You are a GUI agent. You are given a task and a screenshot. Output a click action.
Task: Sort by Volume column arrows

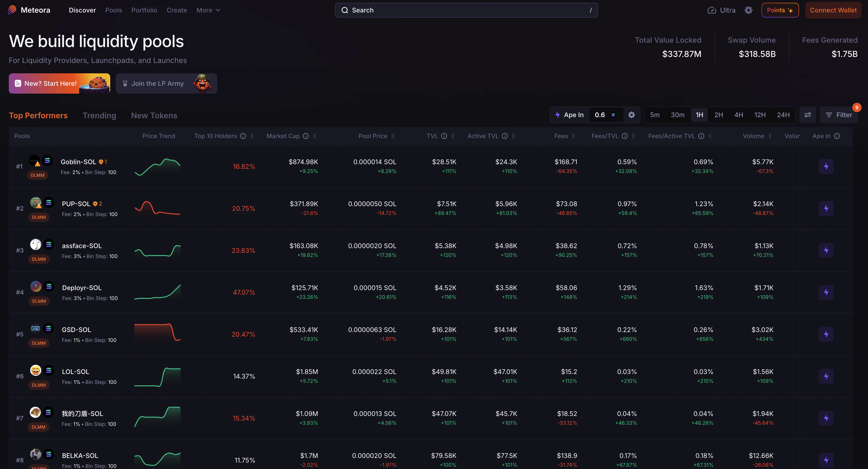pos(770,136)
